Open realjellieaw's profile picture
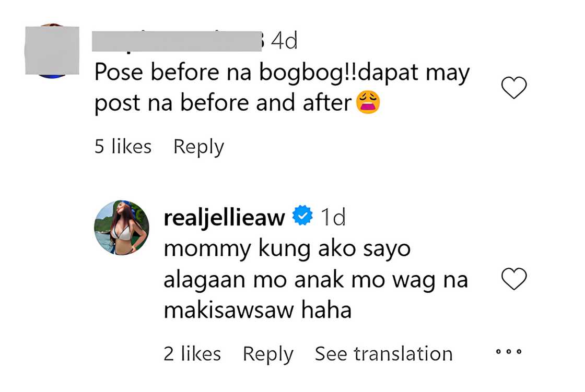Image resolution: width=585 pixels, height=392 pixels. click(122, 228)
